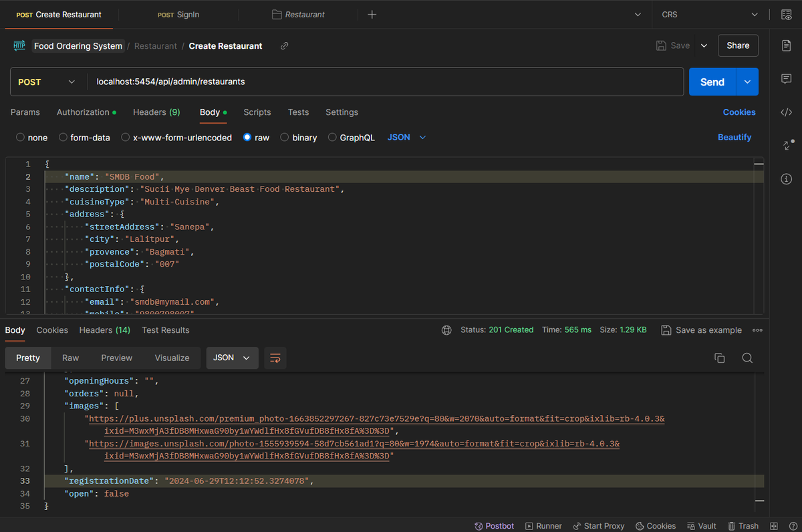
Task: Open the Restaurant folder tab
Action: click(x=299, y=15)
